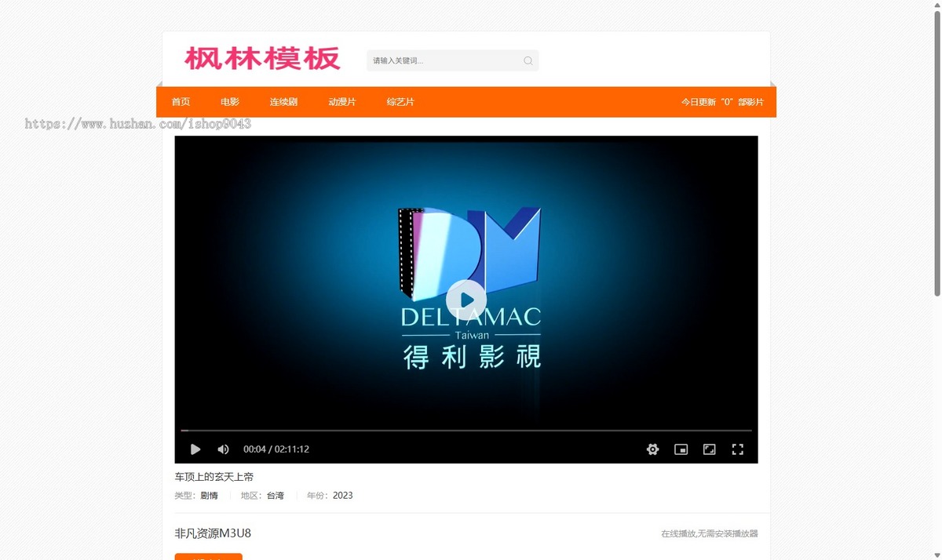
Task: Open the 电影 menu item
Action: [230, 102]
